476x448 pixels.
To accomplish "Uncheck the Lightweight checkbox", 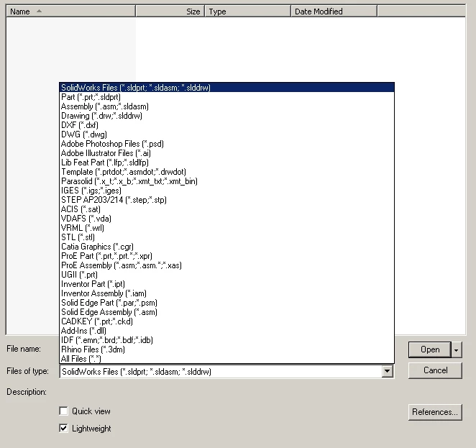I will pos(63,429).
